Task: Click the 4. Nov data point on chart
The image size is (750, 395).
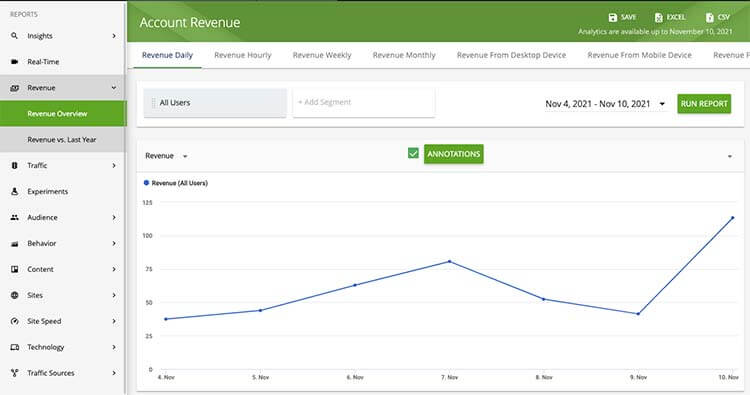Action: [166, 319]
